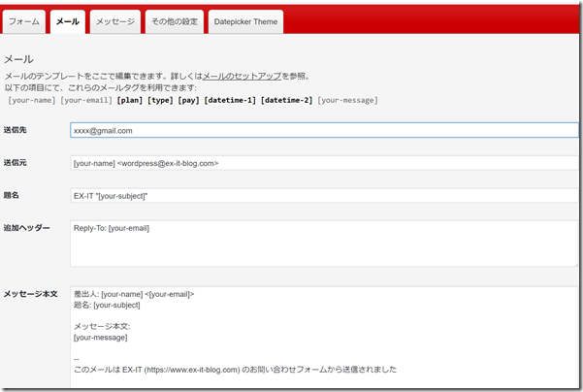Click into the 送信元 sender field
The height and width of the screenshot is (392, 583).
(323, 163)
